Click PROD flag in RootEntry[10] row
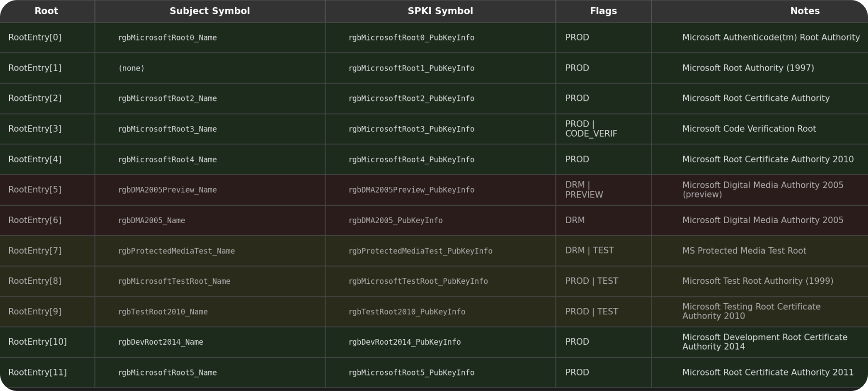The image size is (868, 391). click(577, 342)
